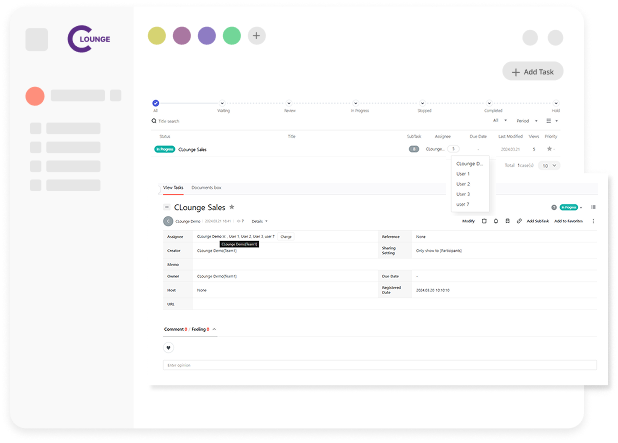Open the 10 per page dropdown
Viewport: 618px width, 443px height.
pyautogui.click(x=549, y=166)
